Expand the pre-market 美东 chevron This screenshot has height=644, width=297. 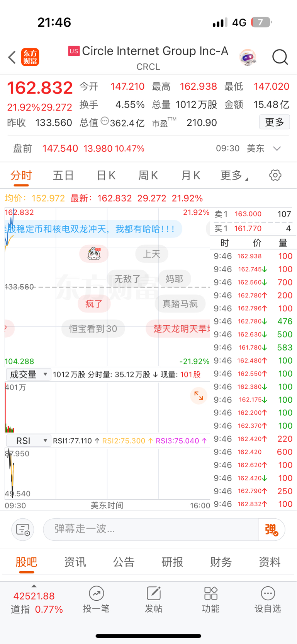[x=277, y=149]
